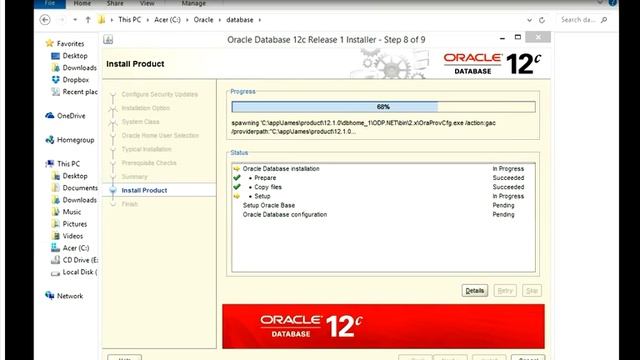Select Documents under This PC
Screen dimensions: 640x360
coord(80,188)
